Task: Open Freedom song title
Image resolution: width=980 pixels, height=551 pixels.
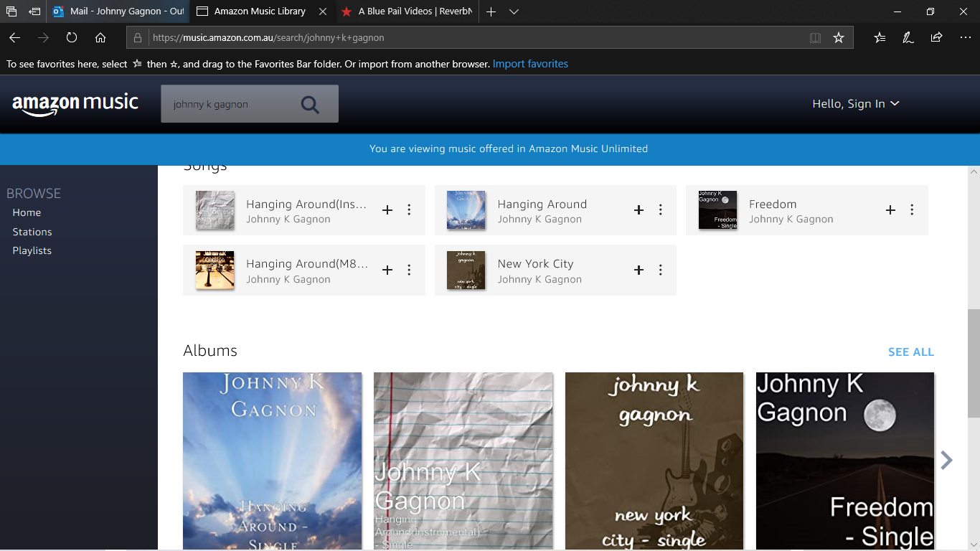Action: click(773, 204)
